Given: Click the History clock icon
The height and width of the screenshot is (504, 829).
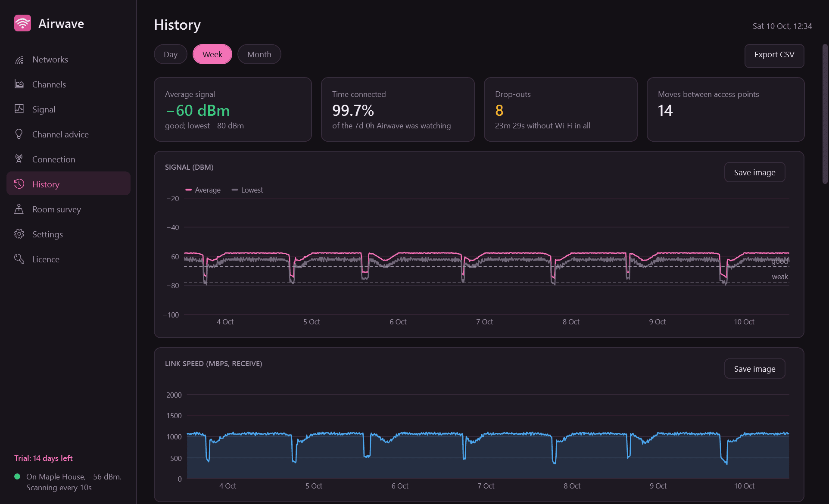Looking at the screenshot, I should point(19,184).
